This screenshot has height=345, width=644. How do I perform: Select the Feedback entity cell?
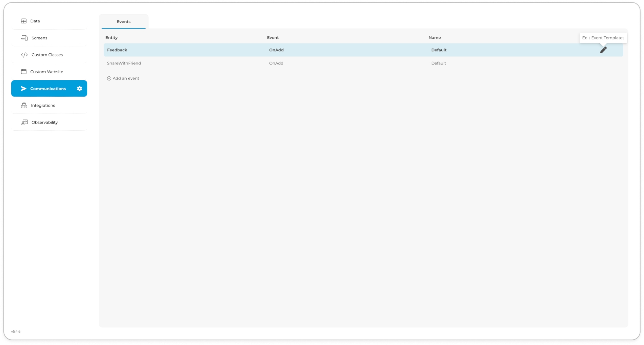(x=117, y=50)
